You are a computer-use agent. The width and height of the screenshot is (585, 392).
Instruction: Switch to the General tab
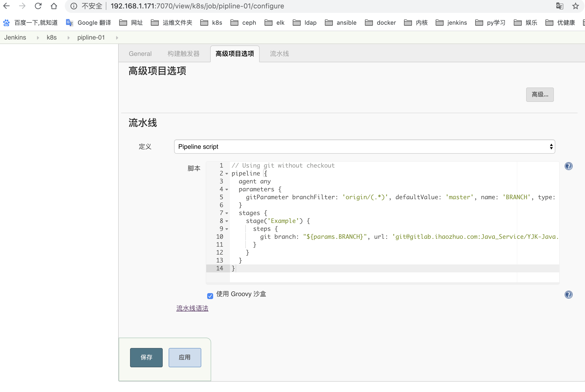[140, 54]
